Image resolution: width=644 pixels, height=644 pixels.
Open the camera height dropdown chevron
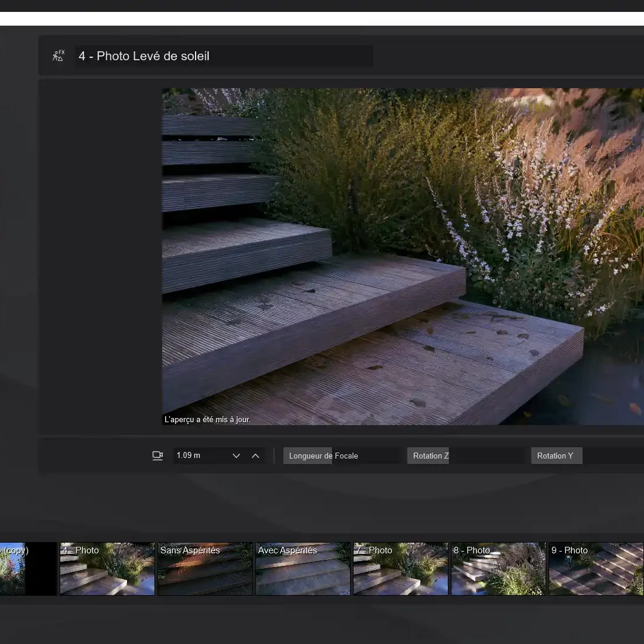[x=236, y=456]
